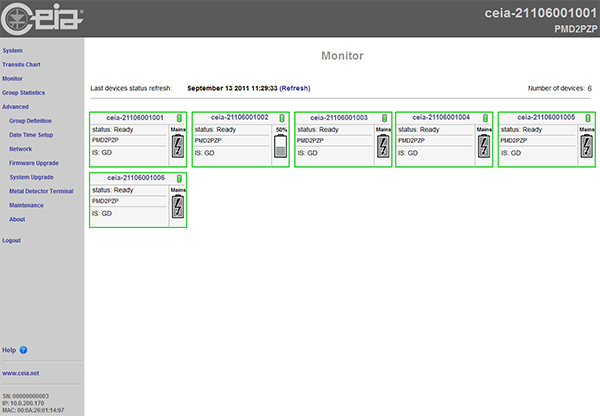600x416 pixels.
Task: Click the IP address in sidebar footer
Action: click(23, 403)
